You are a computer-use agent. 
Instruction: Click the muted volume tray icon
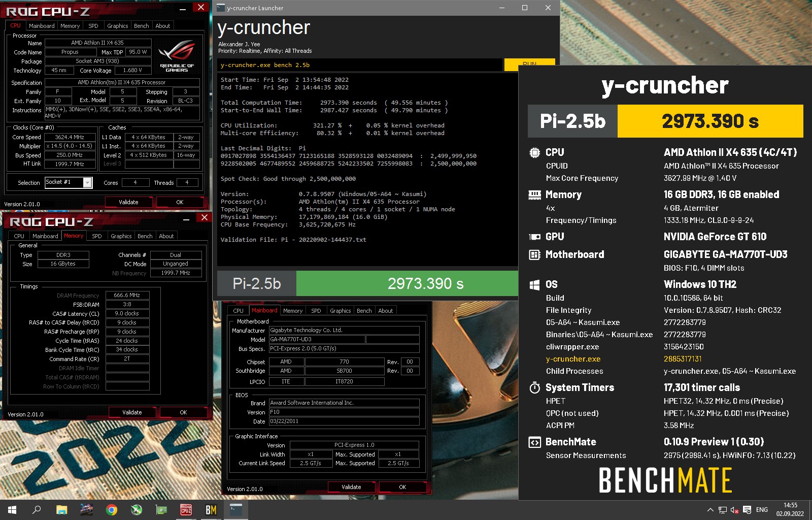click(735, 510)
